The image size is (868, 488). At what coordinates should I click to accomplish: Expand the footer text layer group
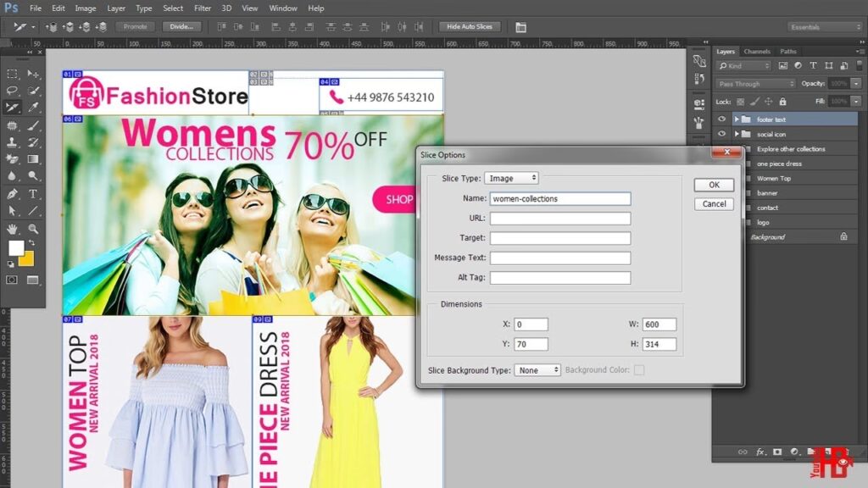[737, 119]
